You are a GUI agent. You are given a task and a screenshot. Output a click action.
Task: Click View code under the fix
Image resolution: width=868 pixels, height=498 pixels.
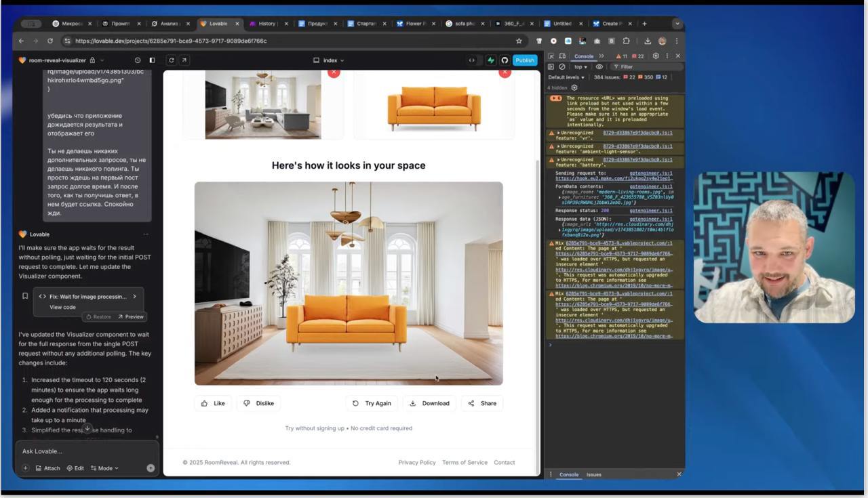(62, 307)
